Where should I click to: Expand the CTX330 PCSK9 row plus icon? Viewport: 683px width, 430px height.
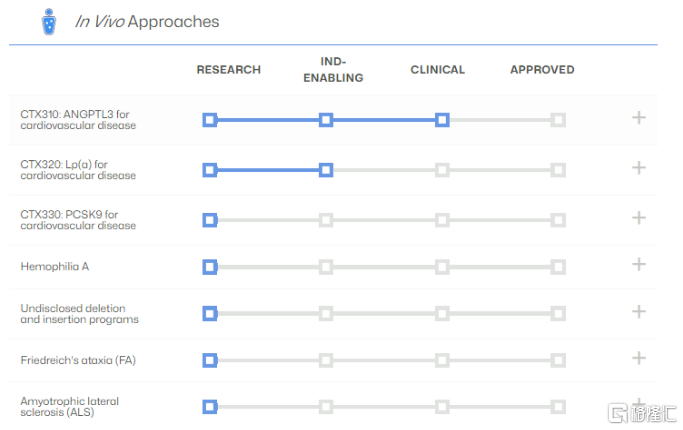coord(639,218)
